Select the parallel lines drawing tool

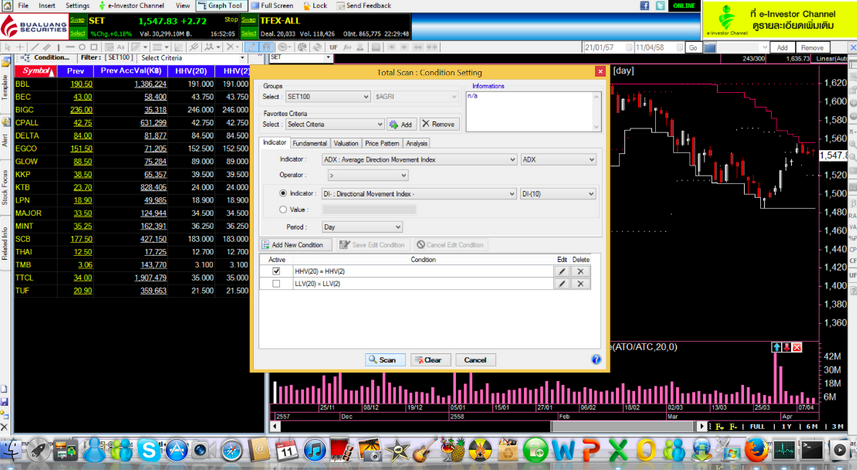click(47, 47)
